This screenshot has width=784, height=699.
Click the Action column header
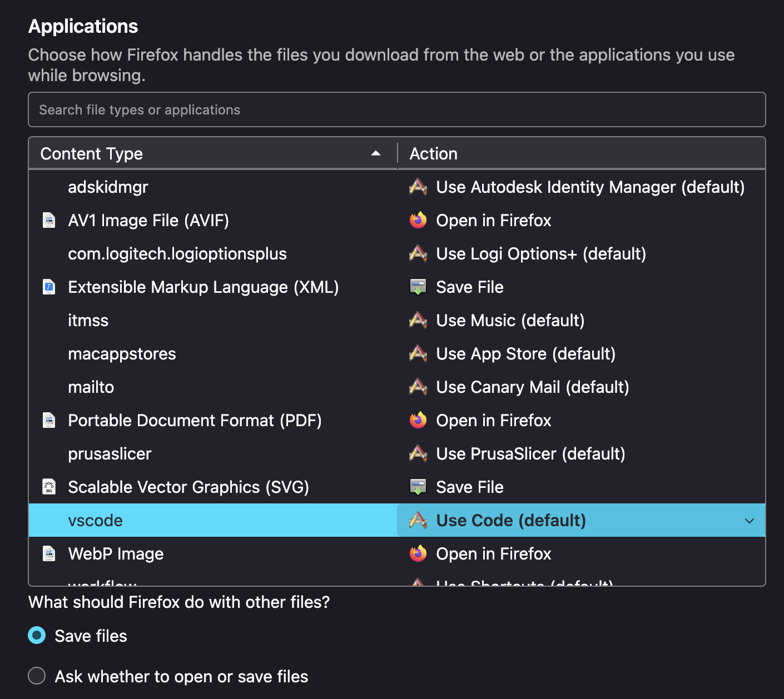(582, 153)
